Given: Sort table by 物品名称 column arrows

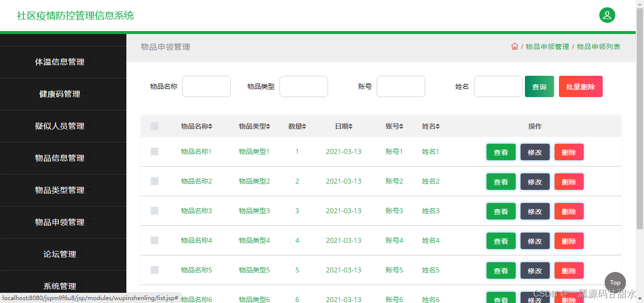Looking at the screenshot, I should coord(210,126).
